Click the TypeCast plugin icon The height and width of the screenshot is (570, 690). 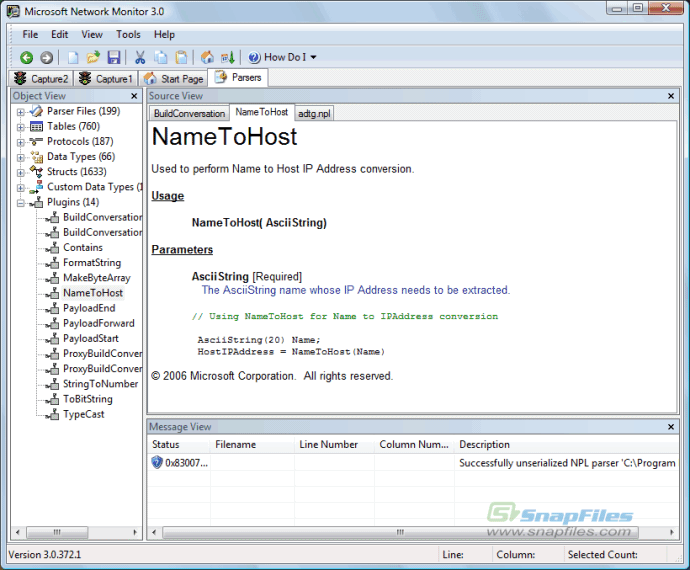click(x=52, y=415)
